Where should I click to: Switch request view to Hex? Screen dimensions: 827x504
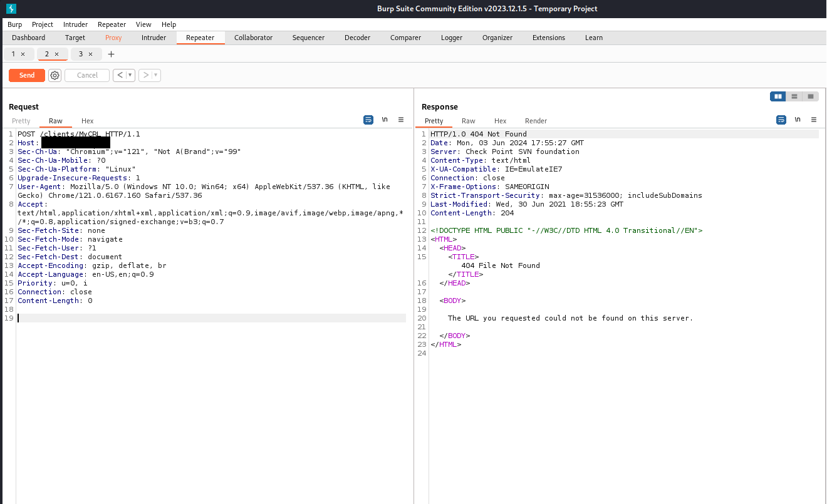[x=87, y=121]
